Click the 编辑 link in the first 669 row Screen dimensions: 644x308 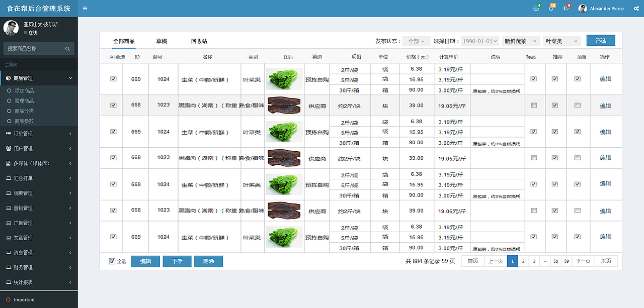pyautogui.click(x=605, y=79)
